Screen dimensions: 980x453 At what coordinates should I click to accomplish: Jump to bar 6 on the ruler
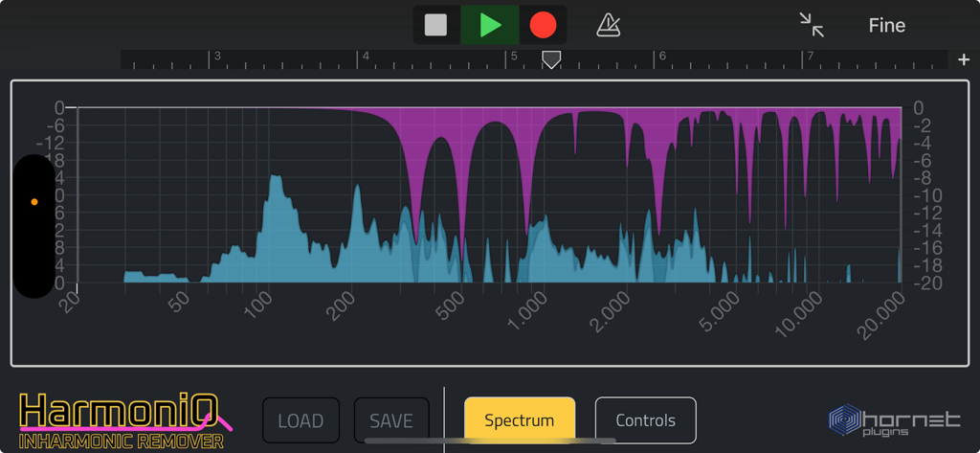(x=662, y=57)
